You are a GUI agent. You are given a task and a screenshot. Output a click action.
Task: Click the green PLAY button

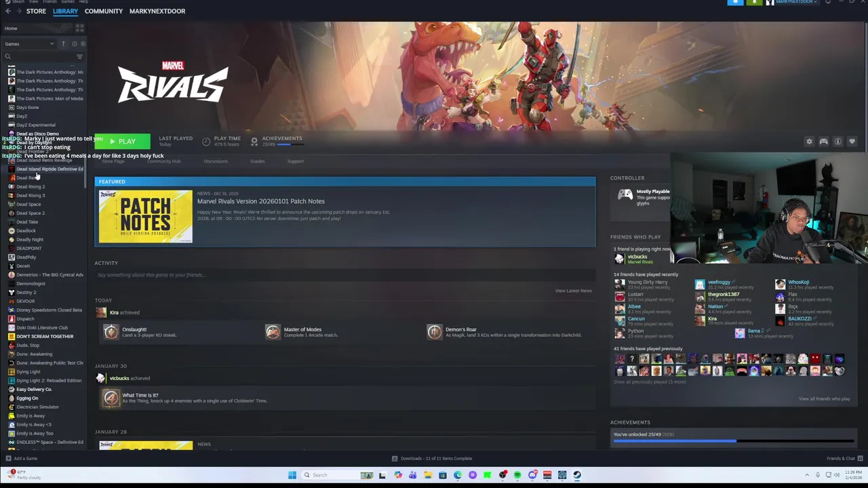click(123, 142)
